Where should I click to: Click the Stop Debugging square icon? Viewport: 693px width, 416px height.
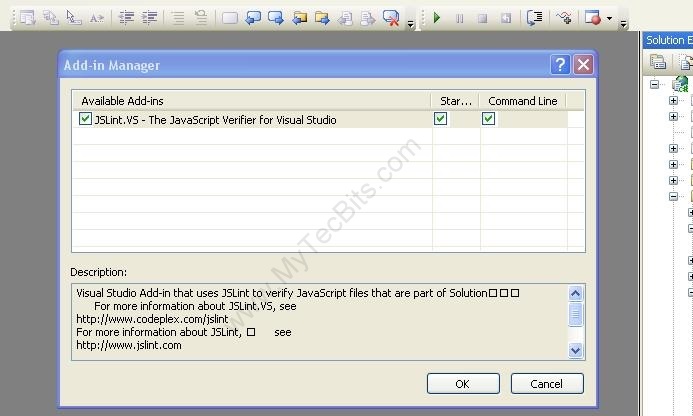point(483,18)
